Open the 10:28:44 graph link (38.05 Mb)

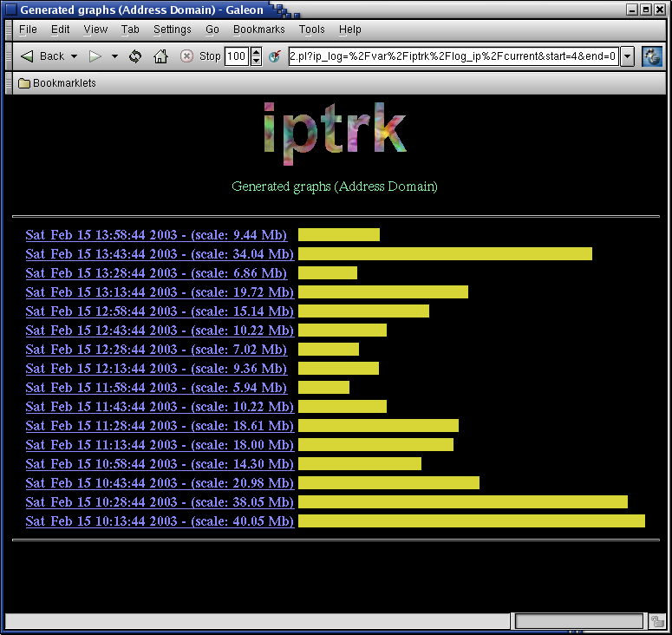(x=160, y=502)
